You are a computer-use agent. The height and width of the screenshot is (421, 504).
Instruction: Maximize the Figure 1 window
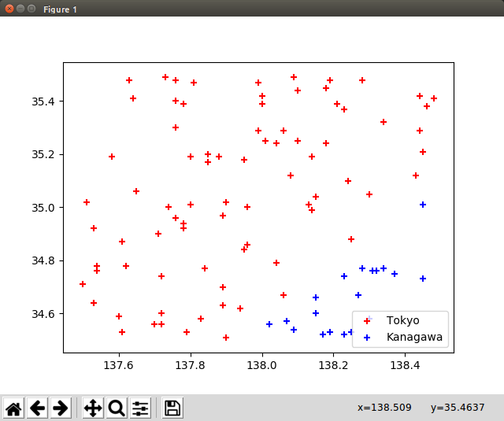point(31,9)
